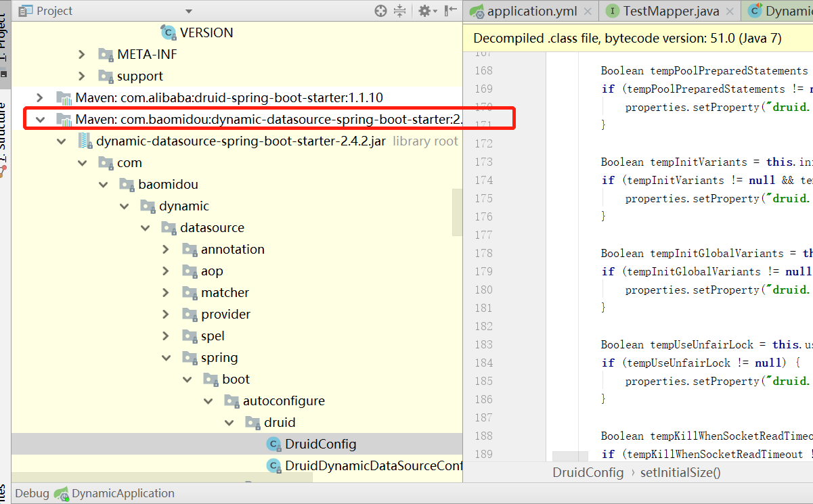Screen dimensions: 813x504
Task: Close the TestMapper.java tab
Action: (x=730, y=12)
